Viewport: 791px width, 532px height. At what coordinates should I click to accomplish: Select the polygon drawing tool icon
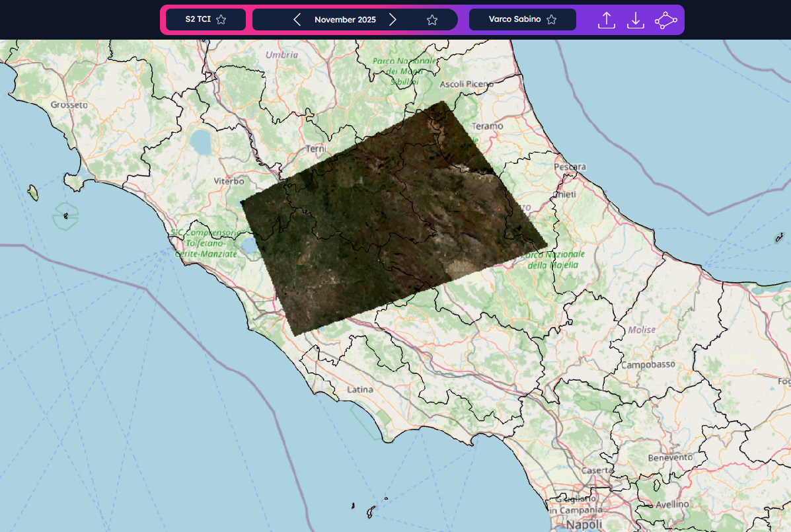point(666,20)
